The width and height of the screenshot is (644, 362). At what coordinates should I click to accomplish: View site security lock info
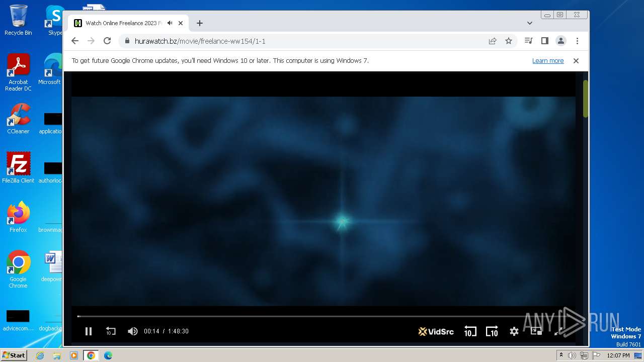[127, 41]
